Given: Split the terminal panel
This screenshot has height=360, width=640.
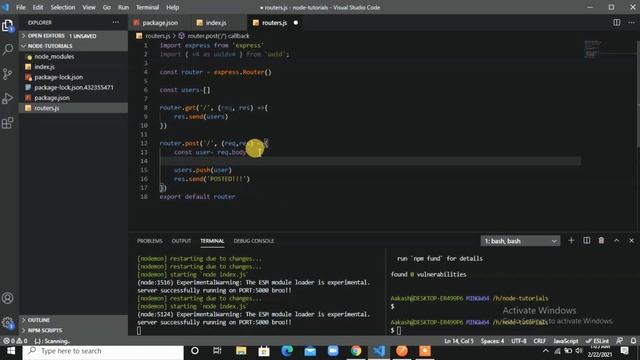Looking at the screenshot, I should 587,240.
